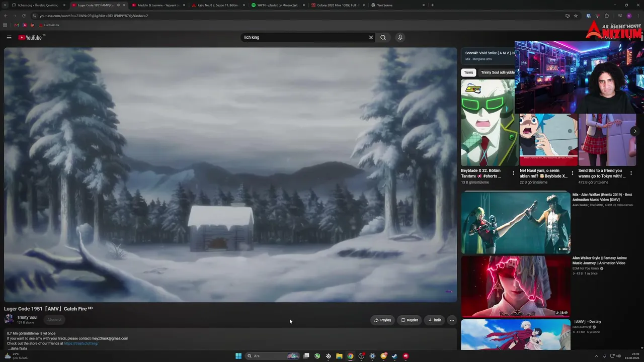This screenshot has width=644, height=362.
Task: Bookmark this page with star icon
Action: tap(576, 16)
